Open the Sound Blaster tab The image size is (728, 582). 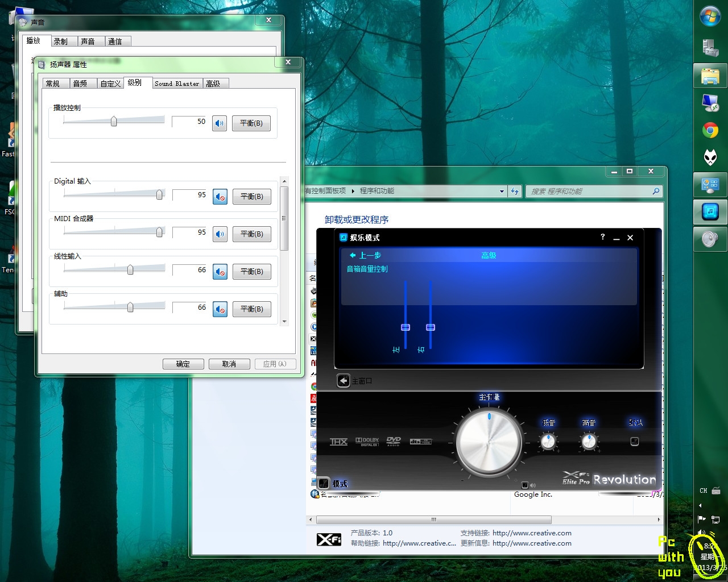tap(177, 84)
